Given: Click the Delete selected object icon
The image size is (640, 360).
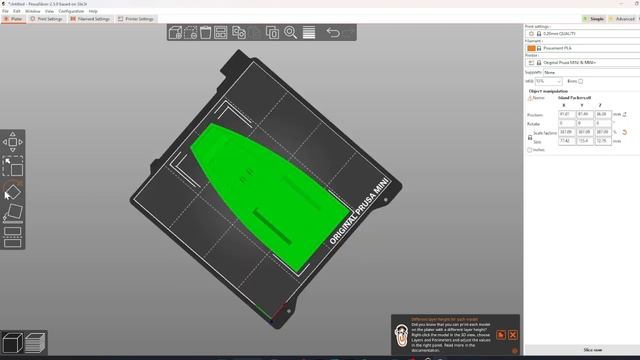Looking at the screenshot, I should (x=190, y=33).
